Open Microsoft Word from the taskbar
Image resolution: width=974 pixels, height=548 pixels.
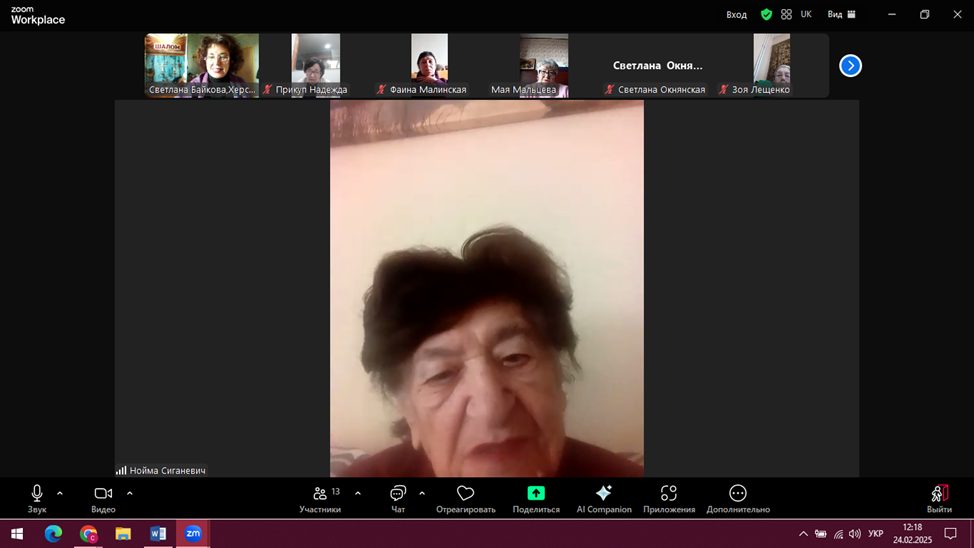157,534
